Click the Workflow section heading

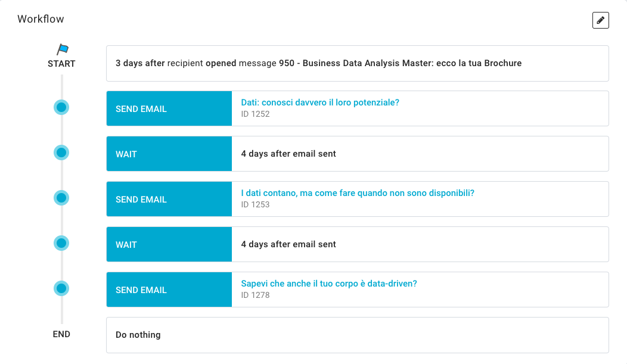(x=41, y=19)
